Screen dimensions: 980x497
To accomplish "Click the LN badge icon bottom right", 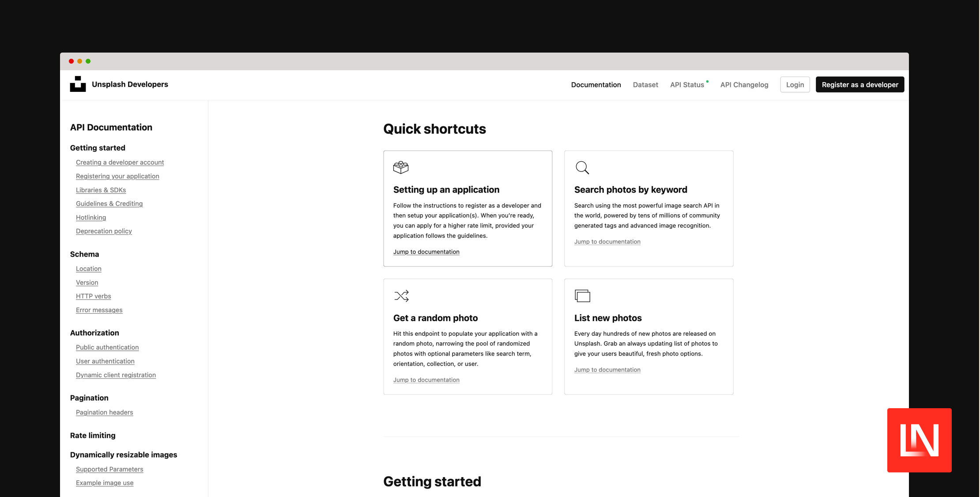I will pos(919,440).
